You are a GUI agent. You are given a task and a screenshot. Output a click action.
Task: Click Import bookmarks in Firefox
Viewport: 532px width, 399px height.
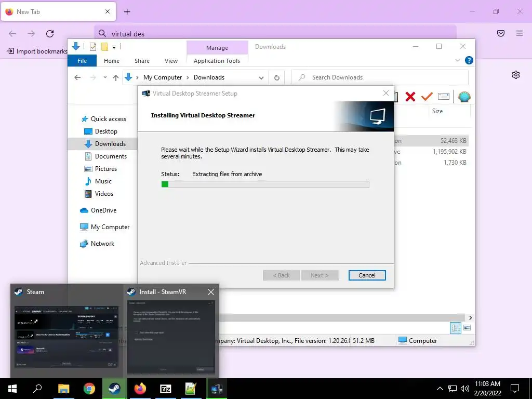click(x=37, y=51)
